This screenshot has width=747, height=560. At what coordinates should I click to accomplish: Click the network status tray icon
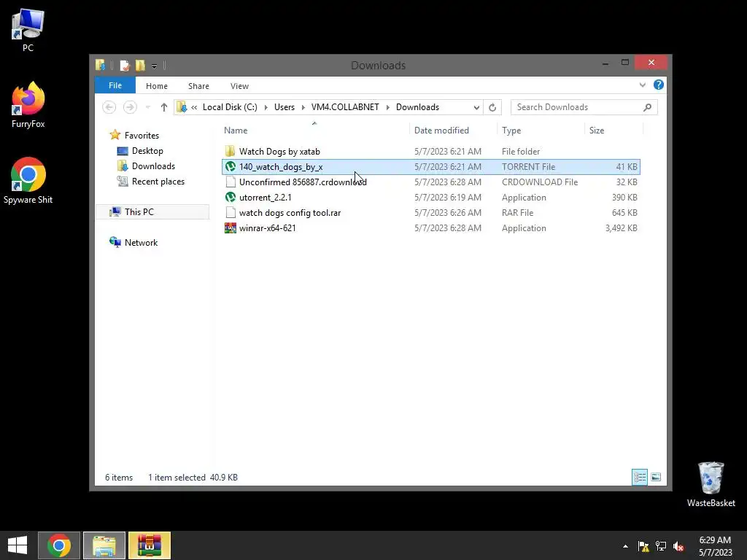[x=661, y=546]
